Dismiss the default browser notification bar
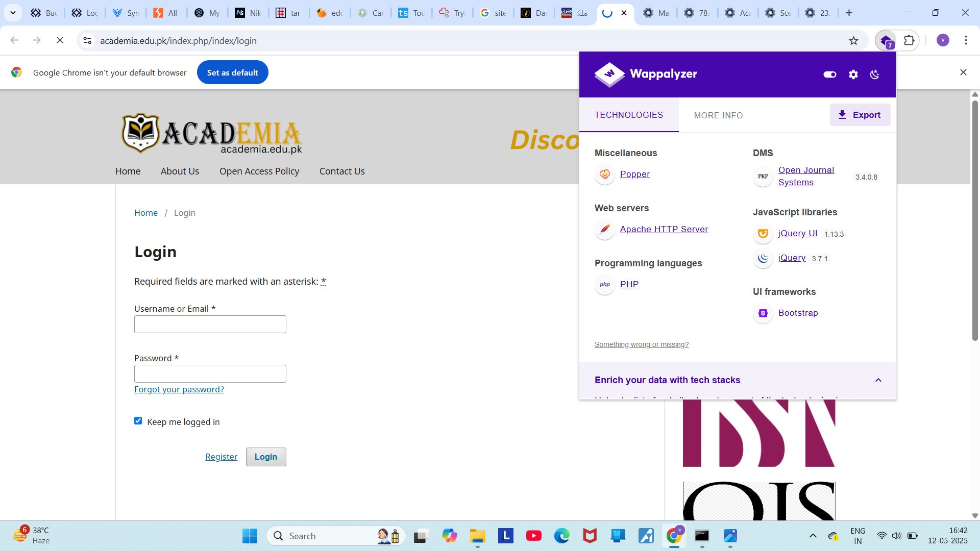This screenshot has width=980, height=551. (963, 72)
